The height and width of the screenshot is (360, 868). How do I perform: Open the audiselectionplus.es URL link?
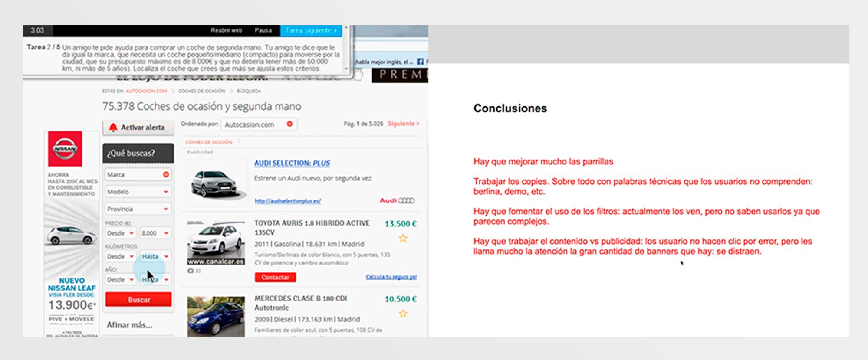(288, 201)
